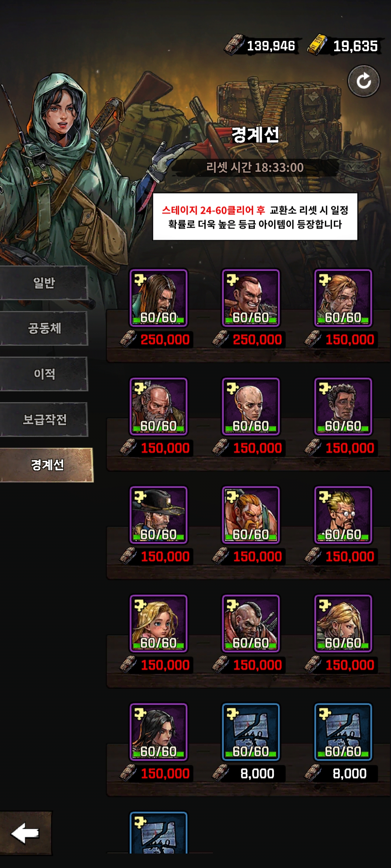
Task: Tap the gold bar currency counter 19,635
Action: [x=344, y=46]
